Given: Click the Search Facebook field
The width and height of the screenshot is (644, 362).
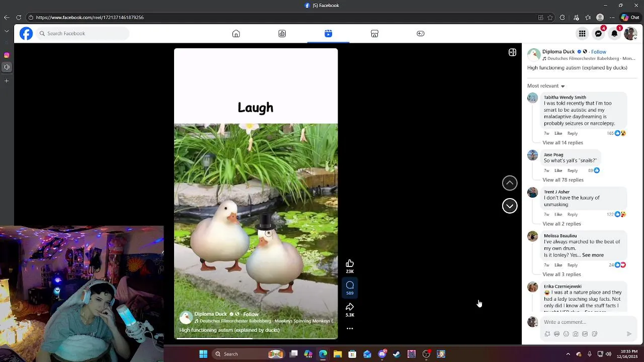Looking at the screenshot, I should tap(82, 34).
